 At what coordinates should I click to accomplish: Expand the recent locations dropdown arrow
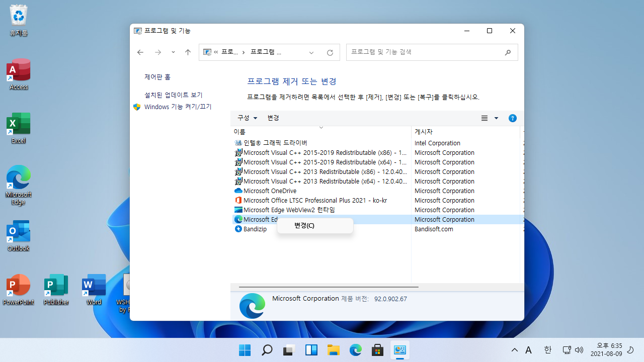(173, 52)
